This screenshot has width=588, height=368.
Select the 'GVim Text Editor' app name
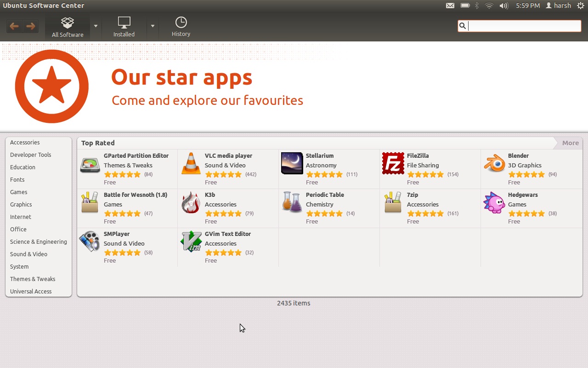pos(228,234)
